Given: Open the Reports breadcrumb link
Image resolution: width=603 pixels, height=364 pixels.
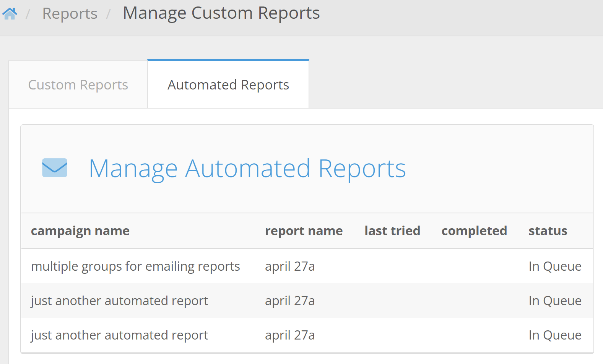Looking at the screenshot, I should tap(70, 14).
